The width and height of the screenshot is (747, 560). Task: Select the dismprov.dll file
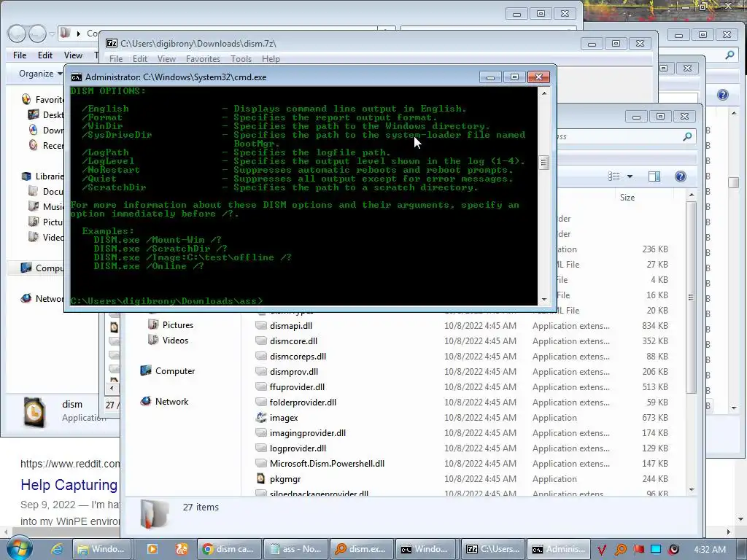[293, 371]
